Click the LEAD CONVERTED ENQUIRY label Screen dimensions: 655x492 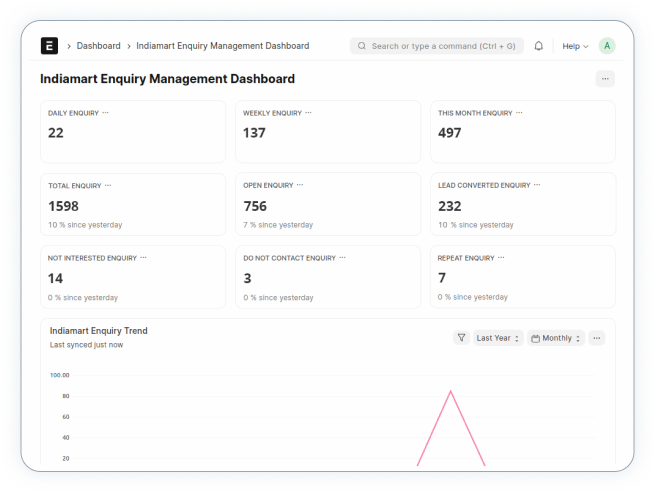(484, 185)
